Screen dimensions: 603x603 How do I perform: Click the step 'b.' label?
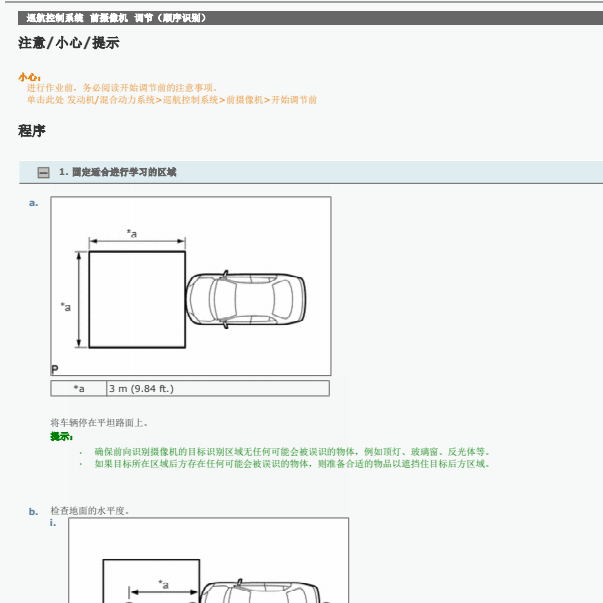pos(33,512)
